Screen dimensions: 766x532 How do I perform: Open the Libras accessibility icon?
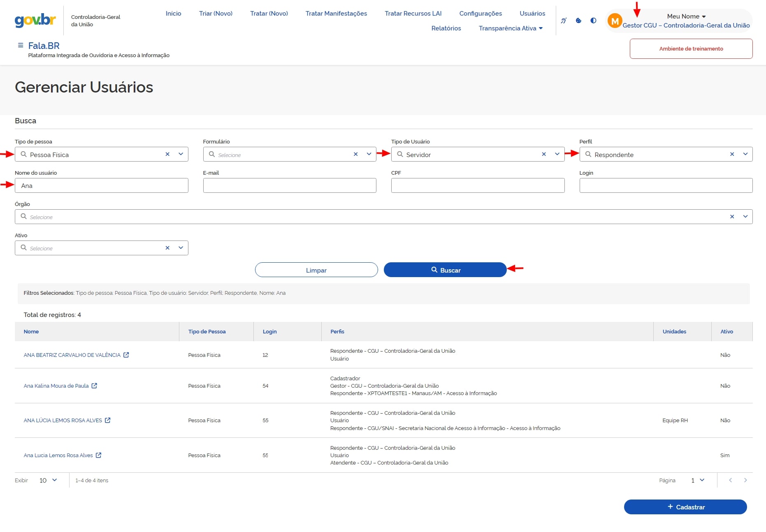pos(564,21)
